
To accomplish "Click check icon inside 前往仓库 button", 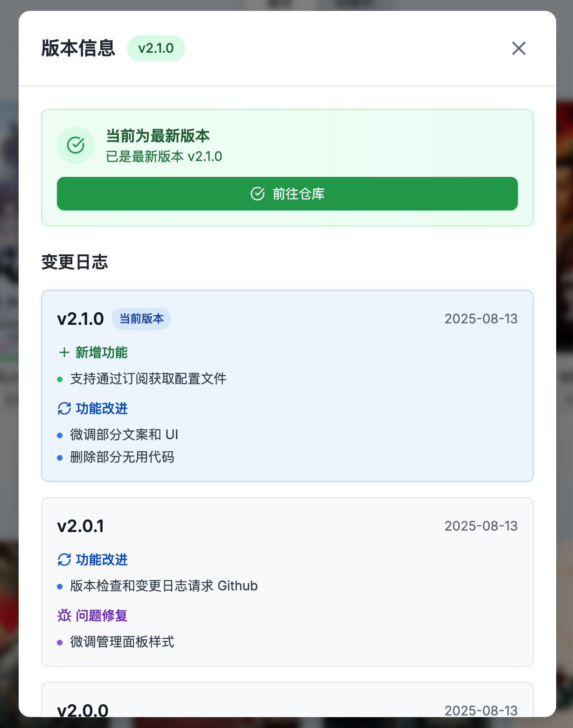I will [x=258, y=194].
